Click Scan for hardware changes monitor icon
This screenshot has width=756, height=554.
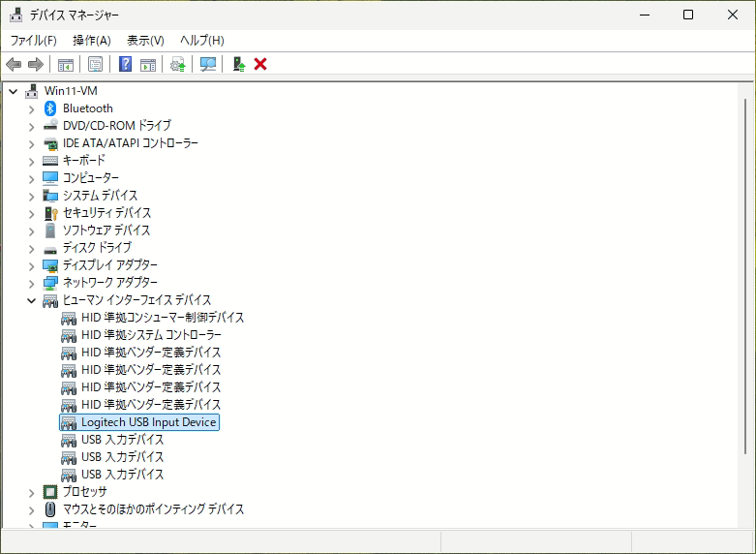(x=208, y=64)
